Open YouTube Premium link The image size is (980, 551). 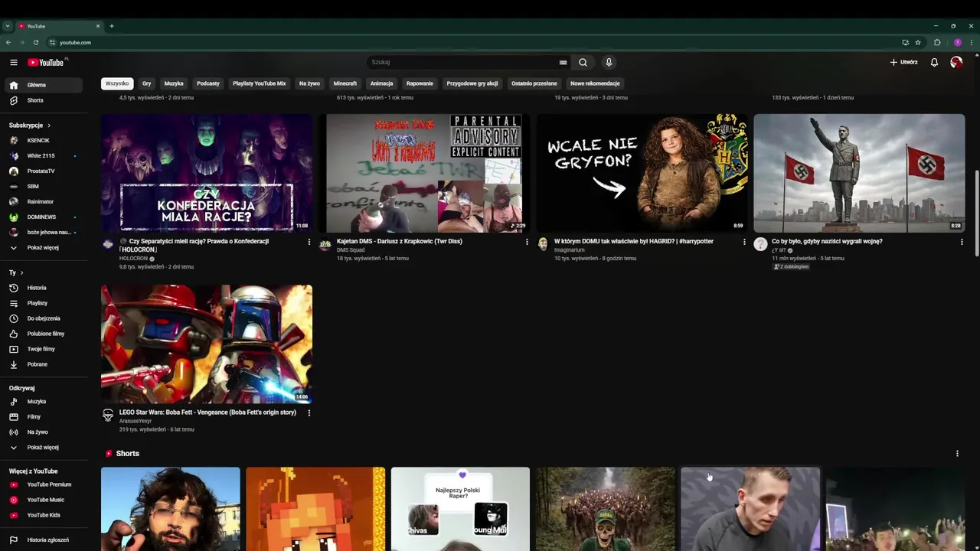pos(42,484)
